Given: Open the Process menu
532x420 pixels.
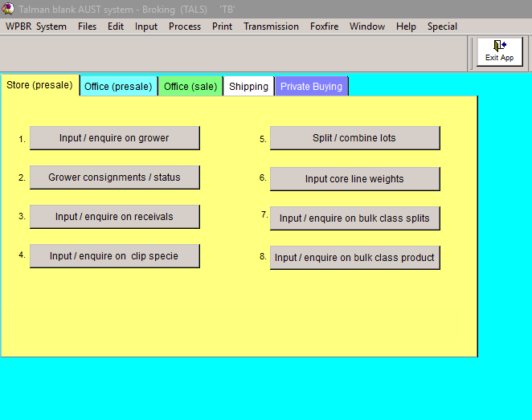Looking at the screenshot, I should tap(185, 27).
